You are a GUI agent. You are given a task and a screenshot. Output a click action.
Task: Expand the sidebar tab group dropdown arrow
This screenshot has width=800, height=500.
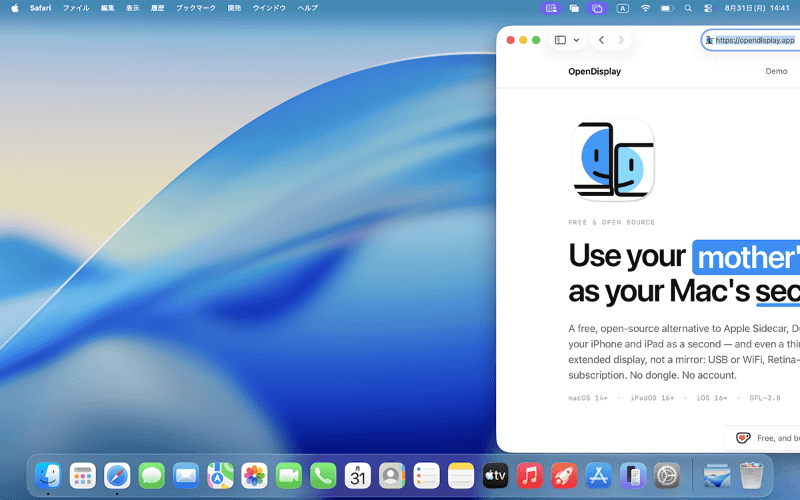577,40
